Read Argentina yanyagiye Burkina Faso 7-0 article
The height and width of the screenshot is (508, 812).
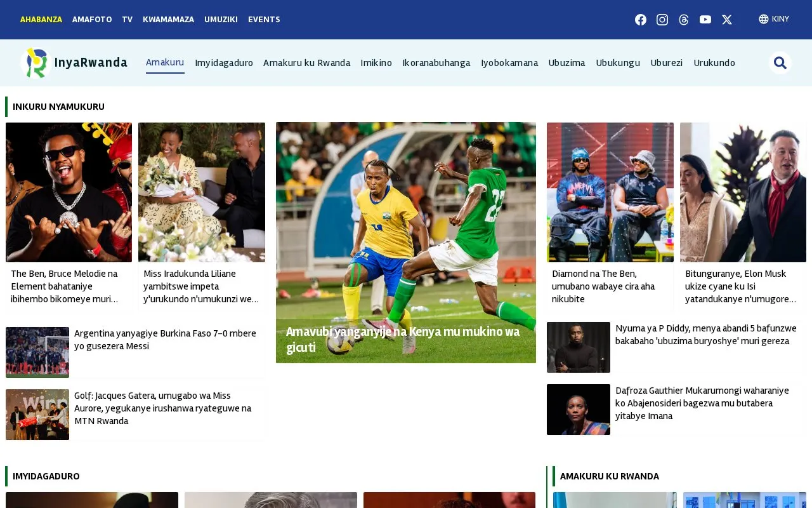coord(166,340)
